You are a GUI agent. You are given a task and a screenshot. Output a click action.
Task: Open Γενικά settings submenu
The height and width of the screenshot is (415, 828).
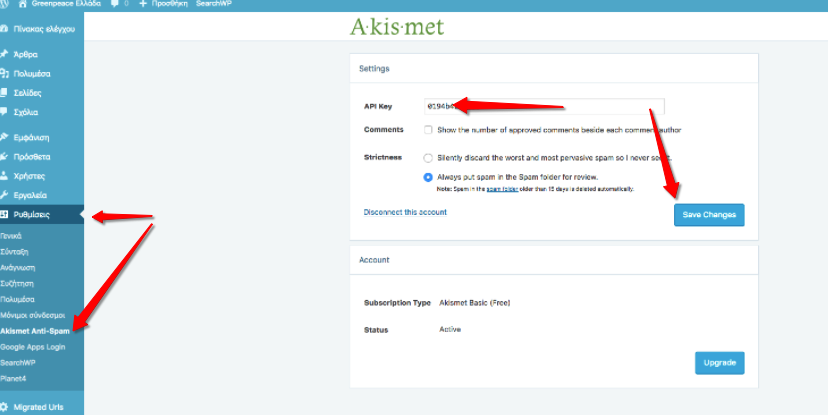pos(11,236)
